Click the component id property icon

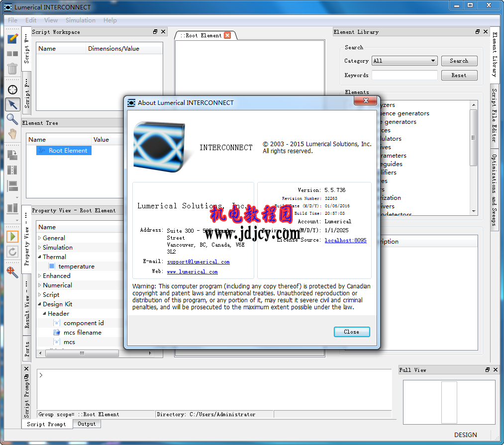[57, 323]
